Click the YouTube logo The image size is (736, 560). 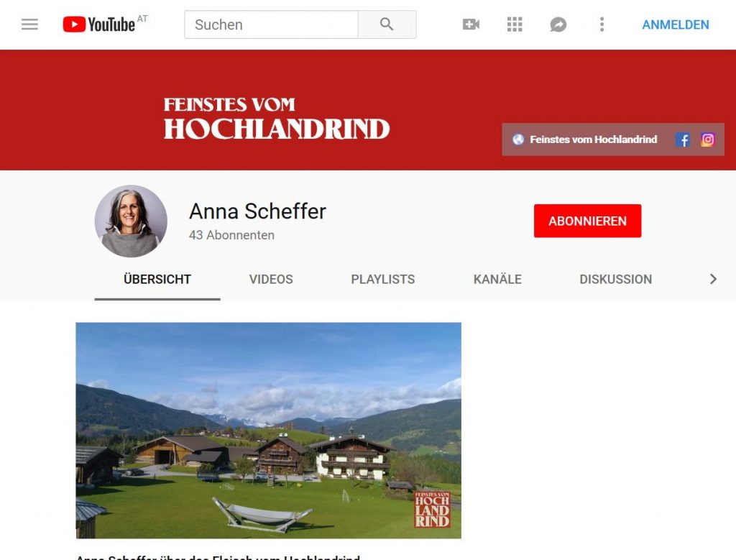(x=99, y=24)
